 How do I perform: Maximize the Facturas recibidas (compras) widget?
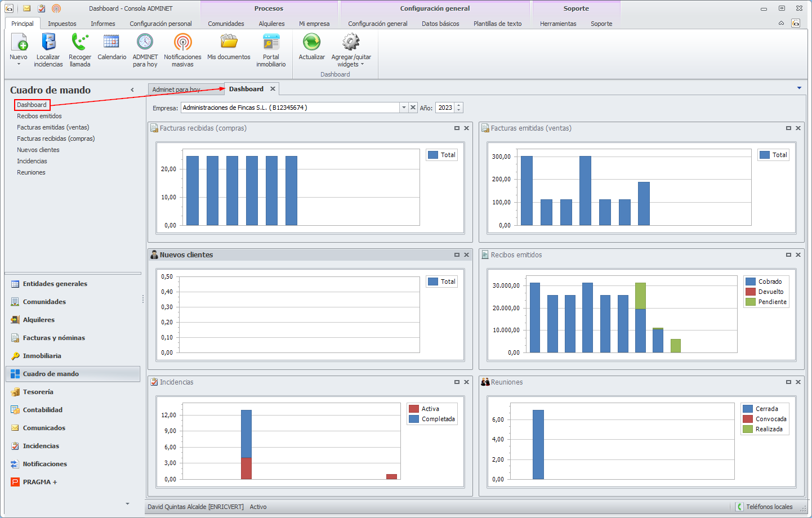[457, 128]
